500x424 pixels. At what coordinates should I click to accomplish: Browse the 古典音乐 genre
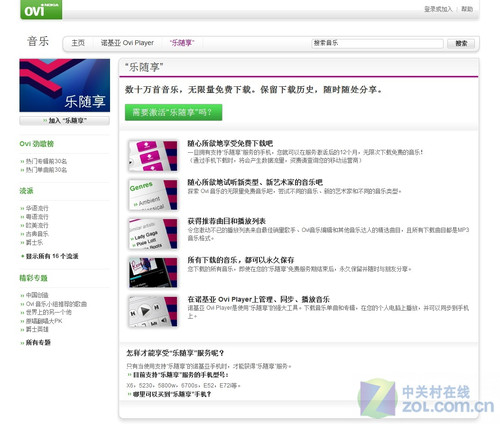tap(37, 234)
